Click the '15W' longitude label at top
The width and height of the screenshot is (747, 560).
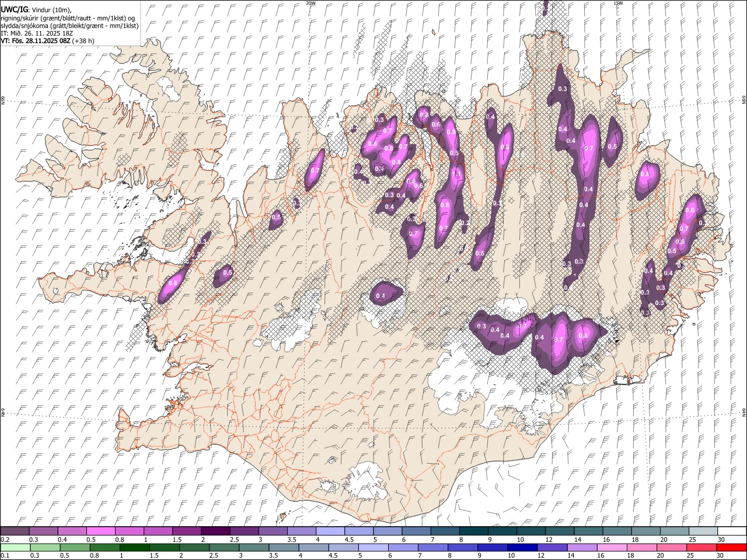click(618, 3)
